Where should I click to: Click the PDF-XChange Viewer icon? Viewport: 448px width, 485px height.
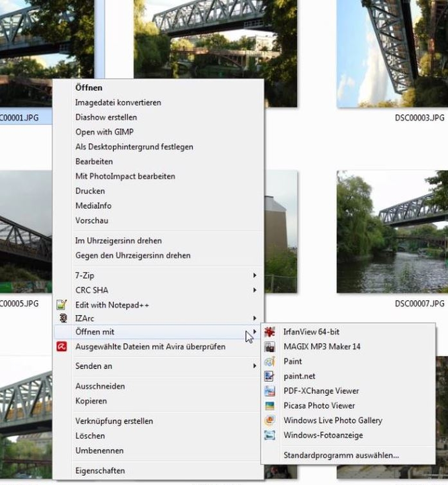coord(269,391)
